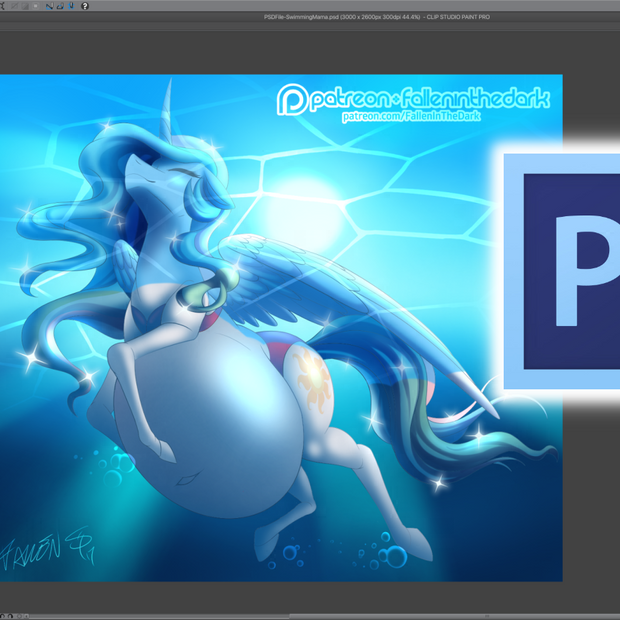The image size is (620, 620).
Task: Toggle Snap to Special Ruler icon
Action: tap(60, 6)
